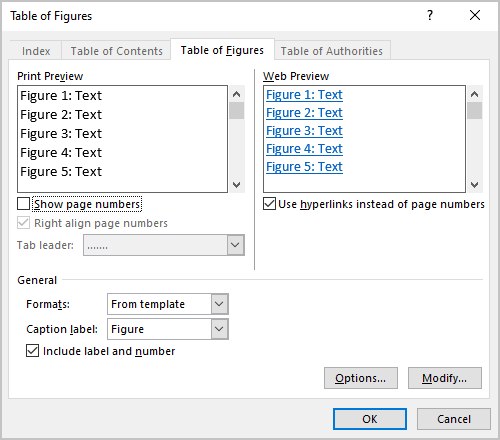
Task: Click Print Preview scroll up arrow
Action: click(237, 94)
